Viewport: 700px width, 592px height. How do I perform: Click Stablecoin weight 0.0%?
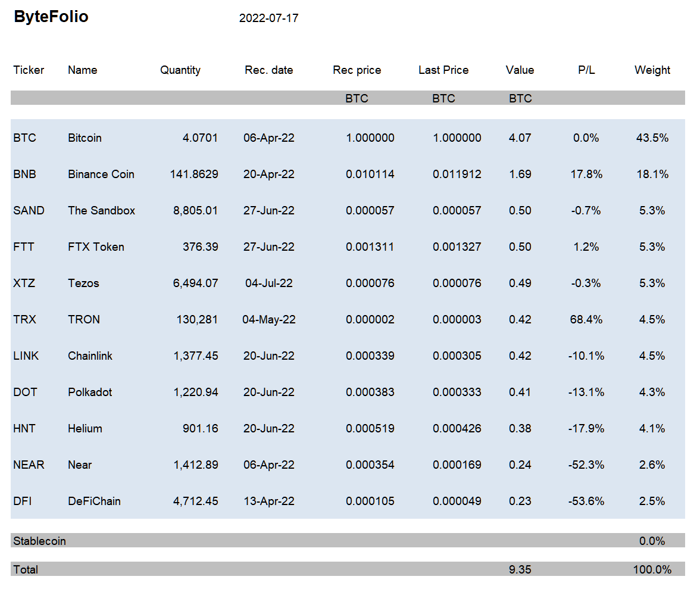652,541
